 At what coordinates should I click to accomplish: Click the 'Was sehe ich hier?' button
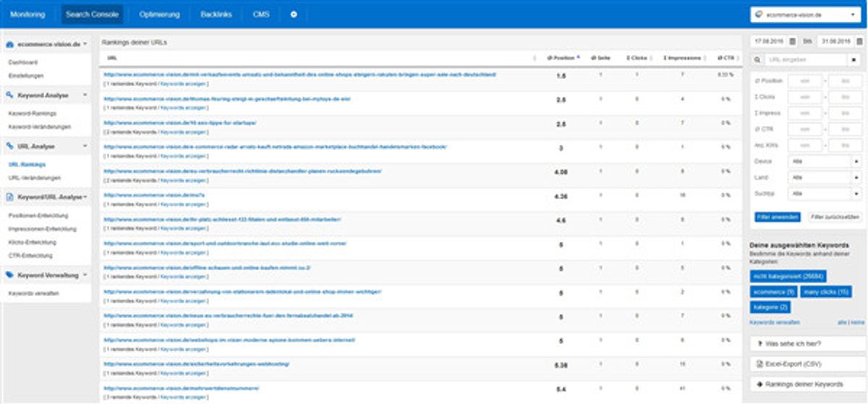tap(807, 344)
